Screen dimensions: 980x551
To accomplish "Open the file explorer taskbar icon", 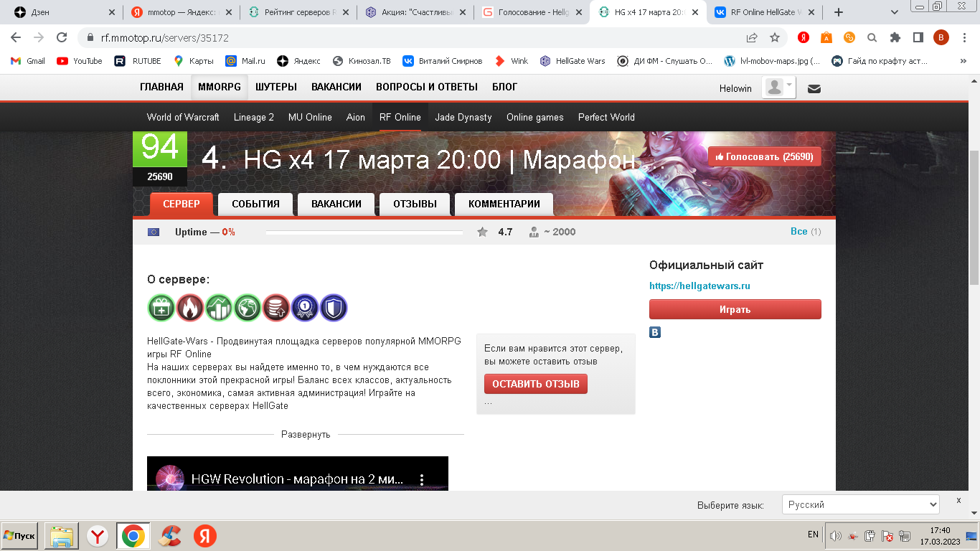I will pyautogui.click(x=62, y=536).
